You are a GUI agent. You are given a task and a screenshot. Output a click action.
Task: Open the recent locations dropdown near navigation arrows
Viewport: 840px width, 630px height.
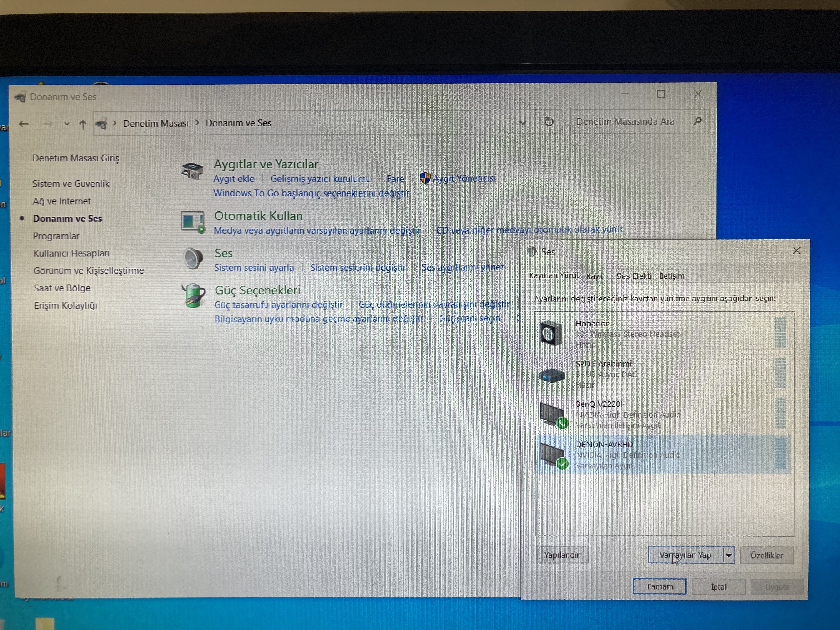(x=67, y=124)
